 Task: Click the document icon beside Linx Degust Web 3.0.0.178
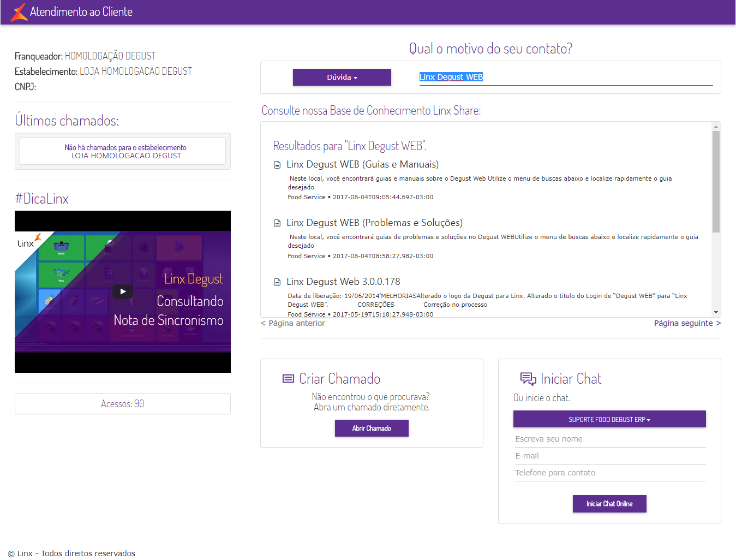tap(277, 282)
